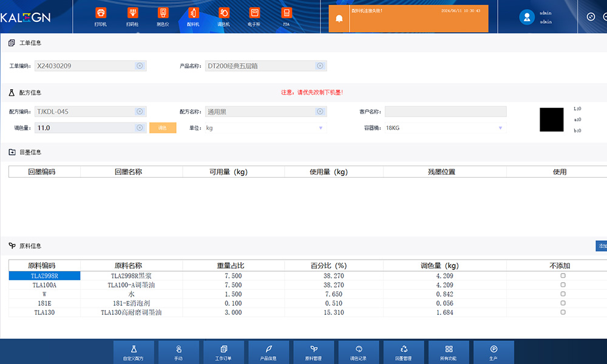Click the TLA100-A调墨油 material name cell

(x=131, y=285)
